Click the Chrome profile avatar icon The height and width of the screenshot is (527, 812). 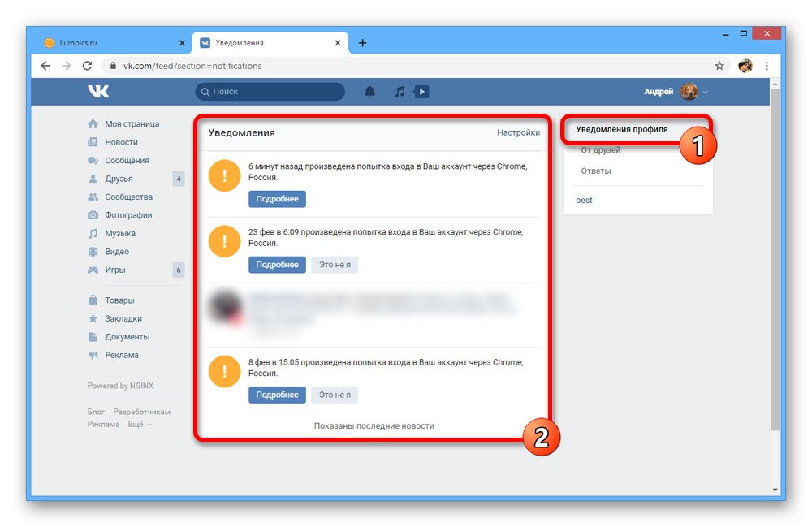pos(745,66)
